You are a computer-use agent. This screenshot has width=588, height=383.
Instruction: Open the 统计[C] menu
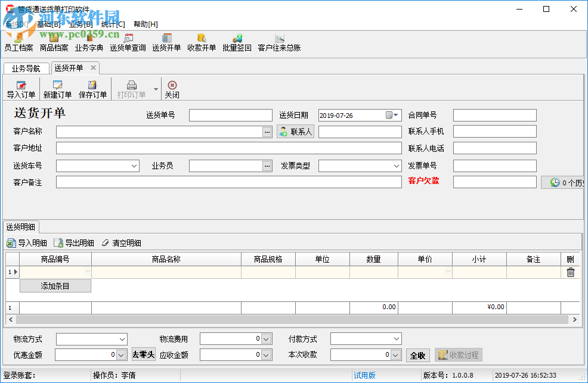[x=113, y=24]
